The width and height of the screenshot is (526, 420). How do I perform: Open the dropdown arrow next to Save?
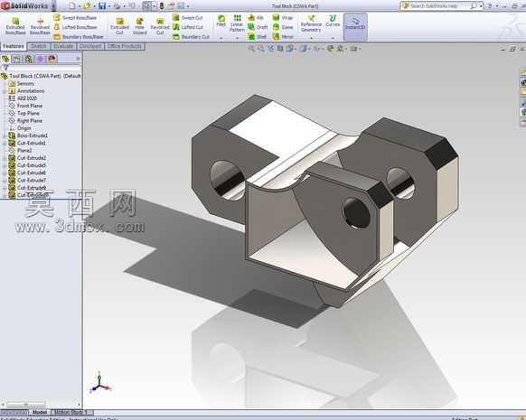109,6
